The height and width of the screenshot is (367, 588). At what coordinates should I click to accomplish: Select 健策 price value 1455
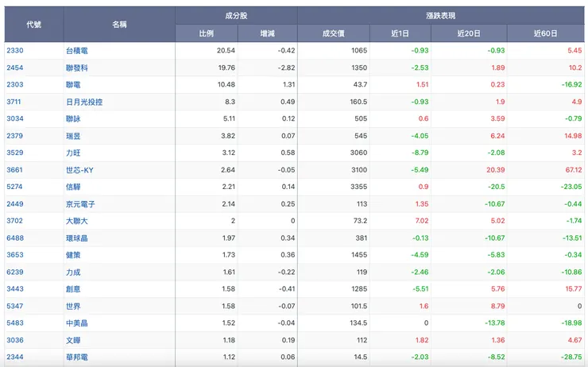359,255
